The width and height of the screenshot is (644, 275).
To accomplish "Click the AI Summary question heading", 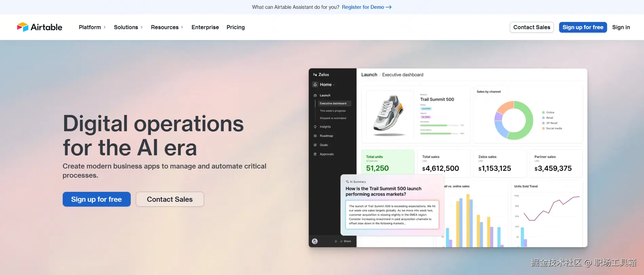I will 383,191.
